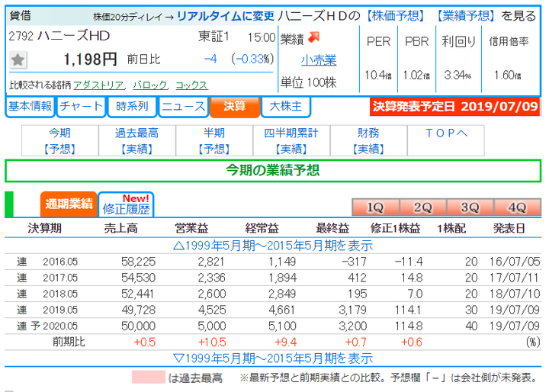Click the 利回り value 3.34%

(x=457, y=75)
